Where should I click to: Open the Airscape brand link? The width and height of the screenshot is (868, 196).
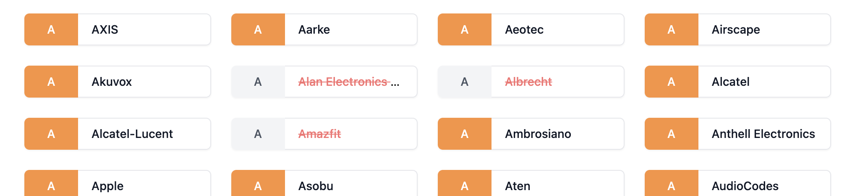[x=735, y=29]
